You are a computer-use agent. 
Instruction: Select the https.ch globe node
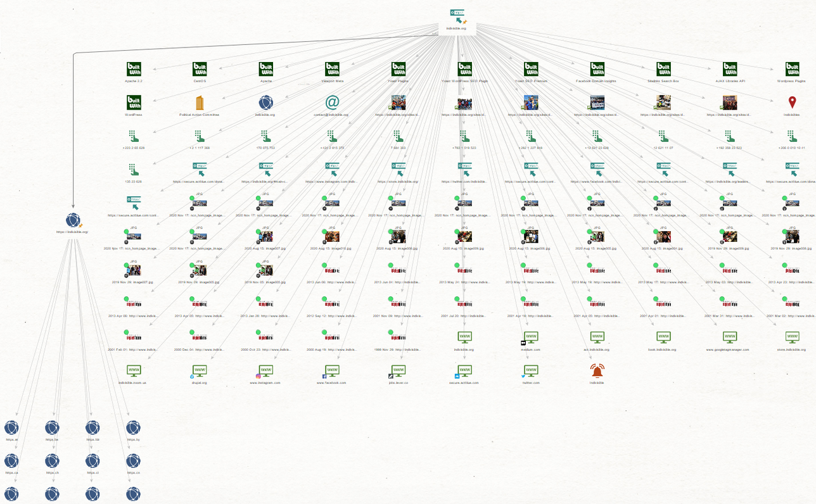pos(53,461)
